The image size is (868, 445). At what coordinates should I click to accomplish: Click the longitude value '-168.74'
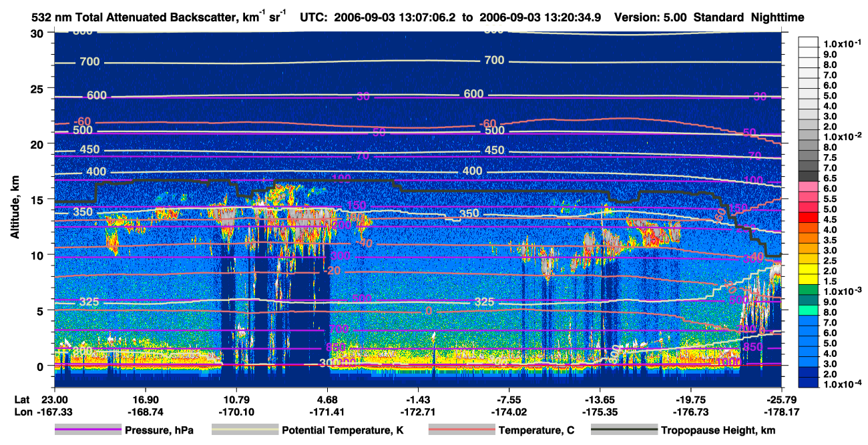[144, 412]
